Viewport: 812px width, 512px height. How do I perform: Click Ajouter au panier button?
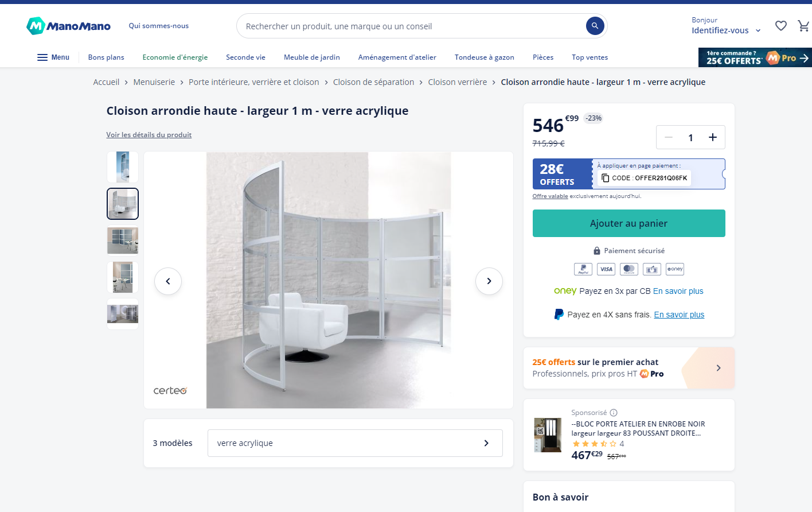pos(628,223)
